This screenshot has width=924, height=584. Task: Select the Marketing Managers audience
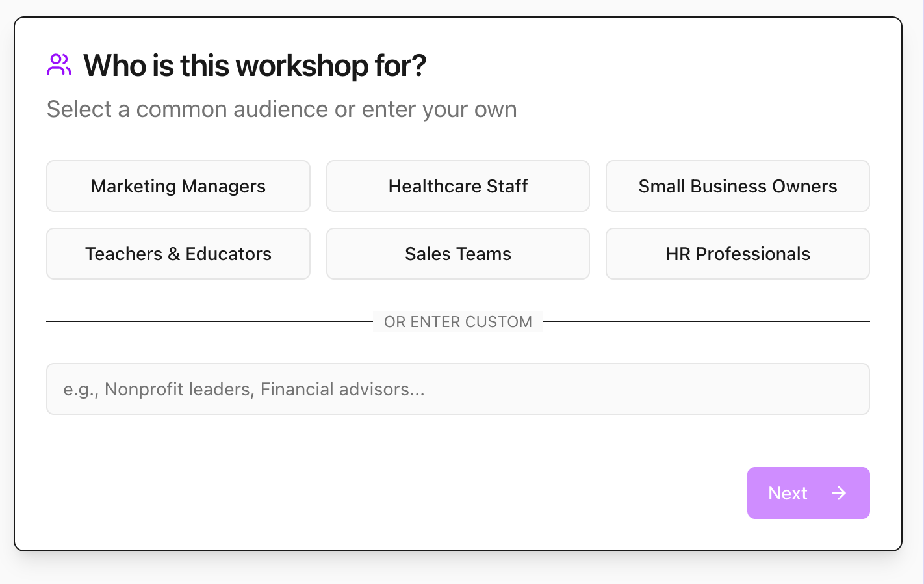(x=178, y=186)
